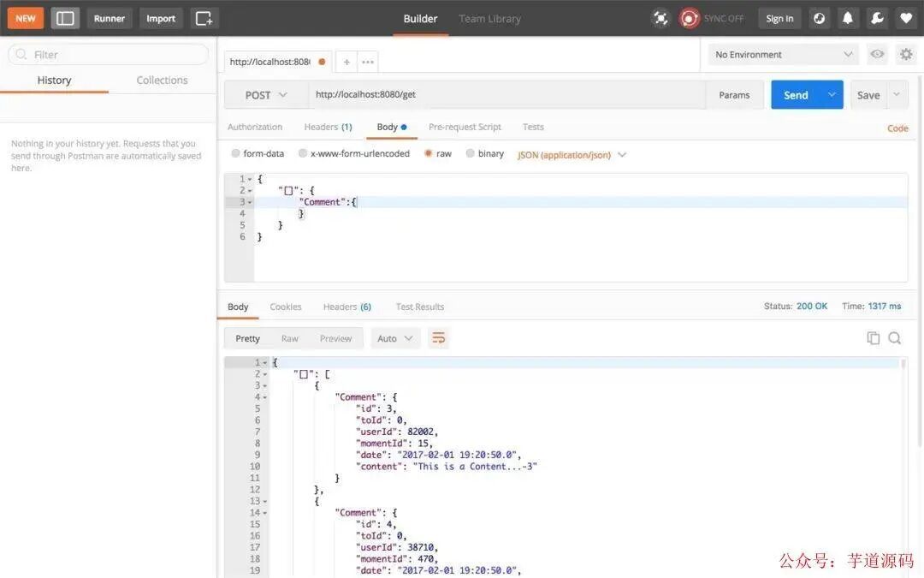The width and height of the screenshot is (924, 578).
Task: Click the request URL field
Action: pyautogui.click(x=506, y=94)
